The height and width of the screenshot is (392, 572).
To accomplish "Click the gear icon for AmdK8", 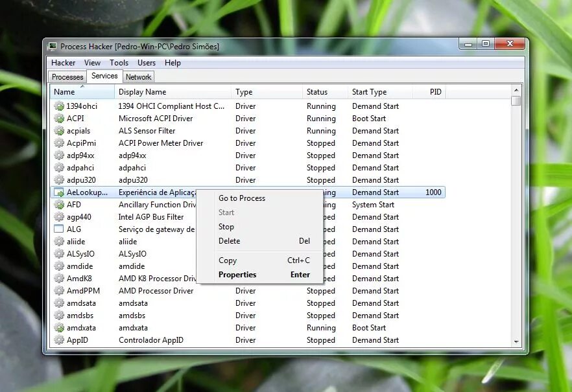I will pyautogui.click(x=59, y=279).
